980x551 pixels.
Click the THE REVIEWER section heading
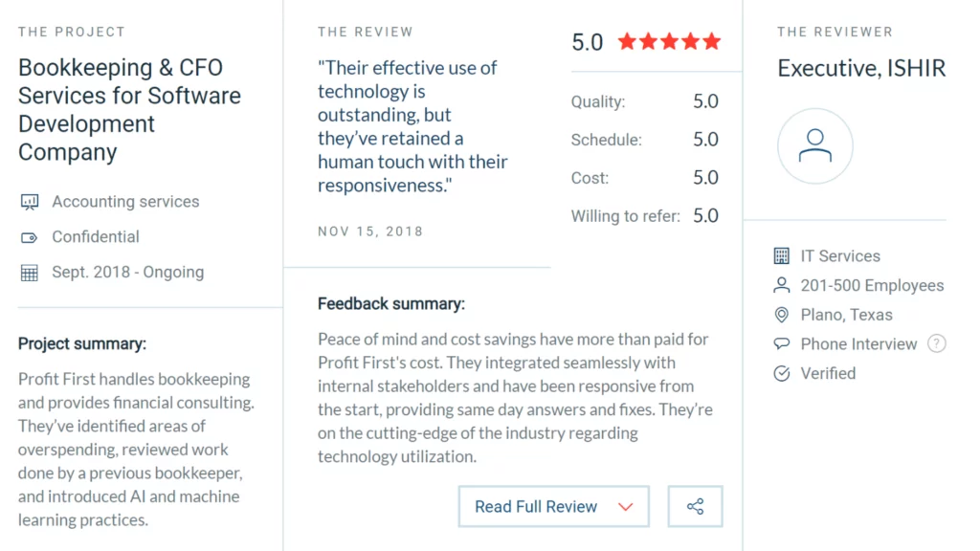tap(835, 32)
